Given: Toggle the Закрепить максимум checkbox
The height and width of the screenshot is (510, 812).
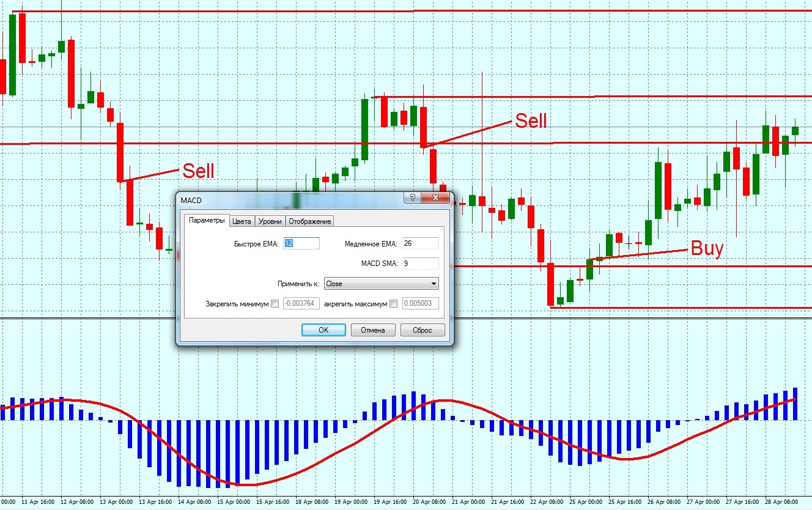Looking at the screenshot, I should pos(394,303).
